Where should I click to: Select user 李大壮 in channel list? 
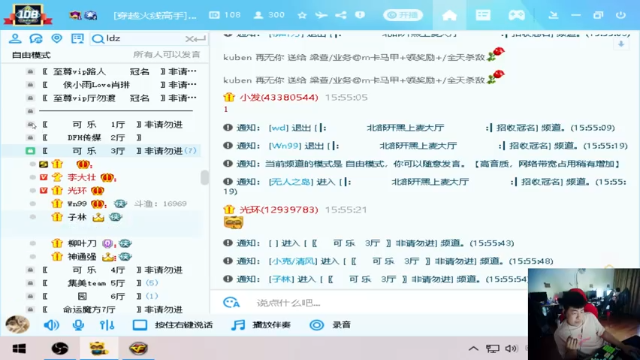tap(82, 177)
